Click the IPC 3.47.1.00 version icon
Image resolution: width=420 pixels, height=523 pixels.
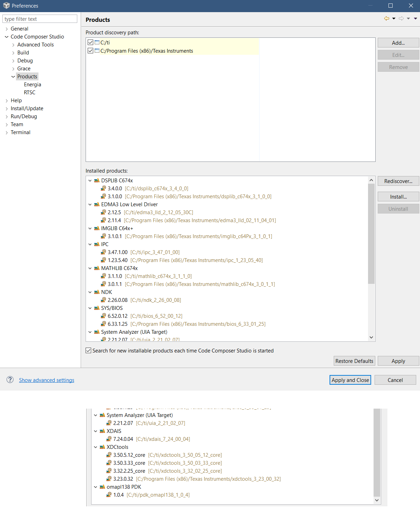coord(103,252)
